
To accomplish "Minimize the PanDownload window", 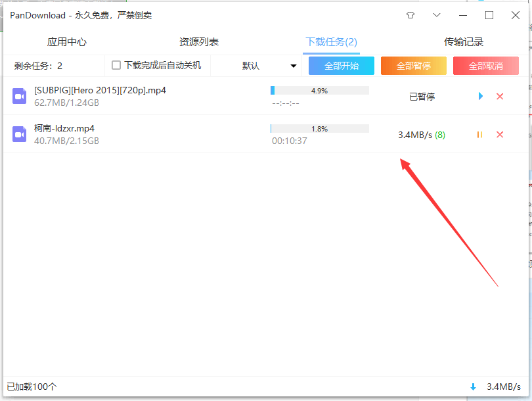I will (463, 15).
